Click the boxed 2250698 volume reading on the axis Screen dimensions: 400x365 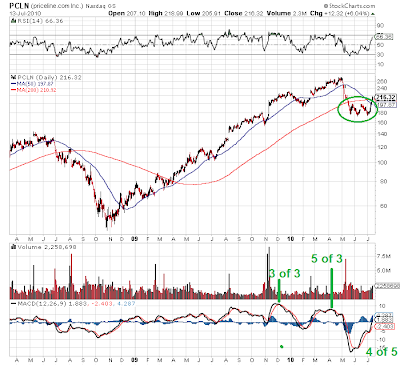coord(387,286)
